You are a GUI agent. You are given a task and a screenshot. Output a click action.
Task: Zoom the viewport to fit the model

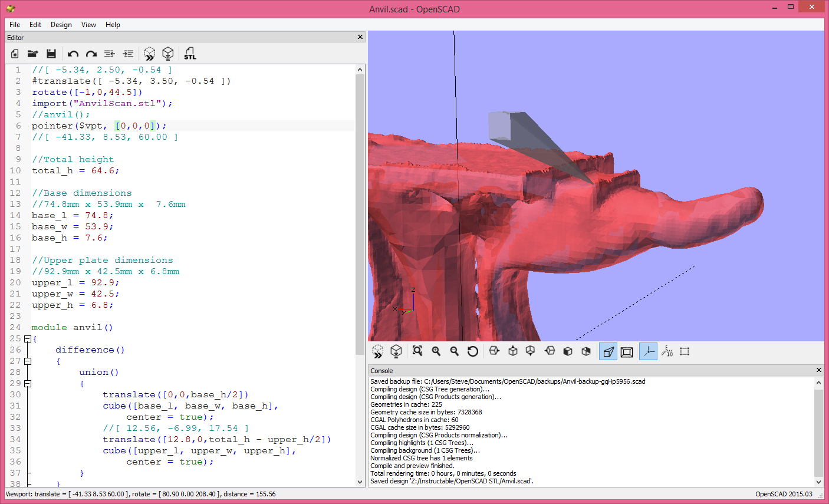coord(417,351)
